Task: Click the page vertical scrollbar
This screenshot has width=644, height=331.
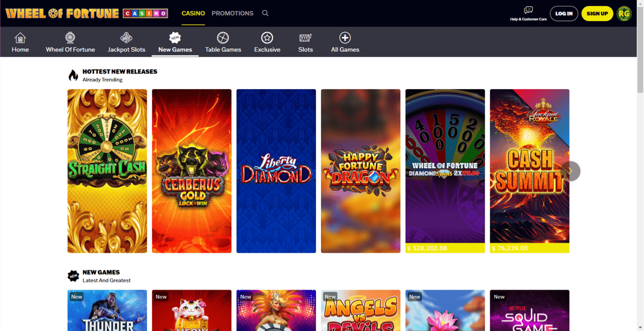Action: tap(639, 48)
